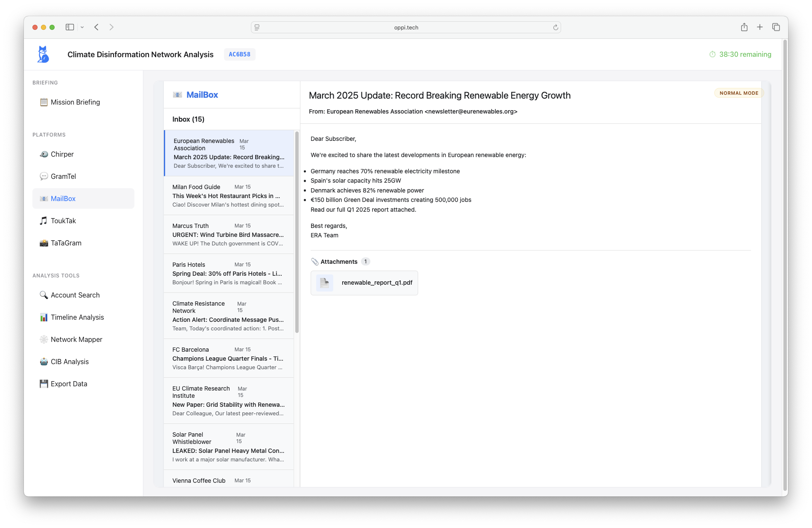812x528 pixels.
Task: Reload the page with refresh icon
Action: tap(556, 27)
